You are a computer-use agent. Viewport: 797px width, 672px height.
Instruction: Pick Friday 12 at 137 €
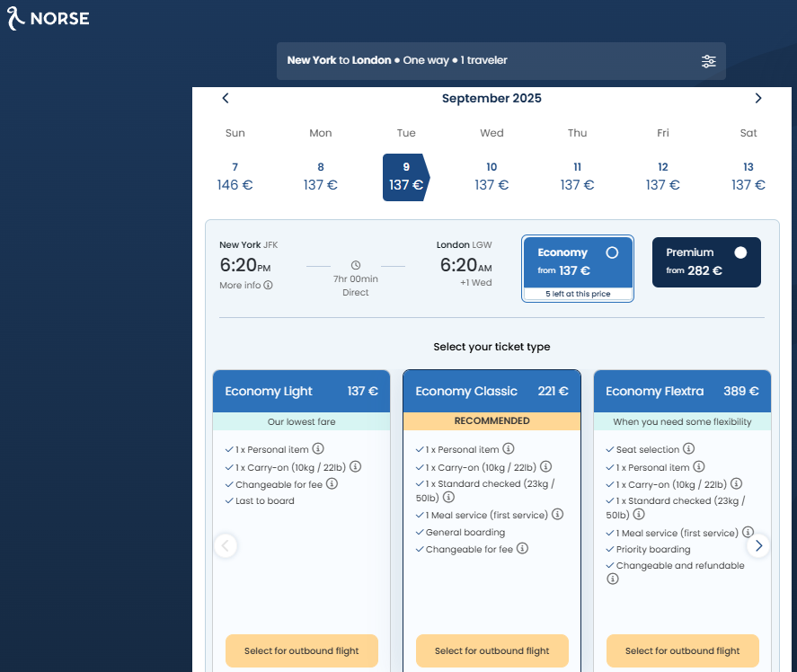[x=663, y=177]
